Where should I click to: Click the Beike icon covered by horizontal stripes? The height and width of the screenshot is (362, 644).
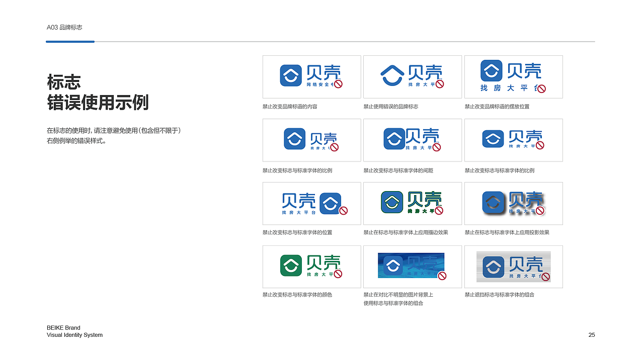[x=494, y=266]
